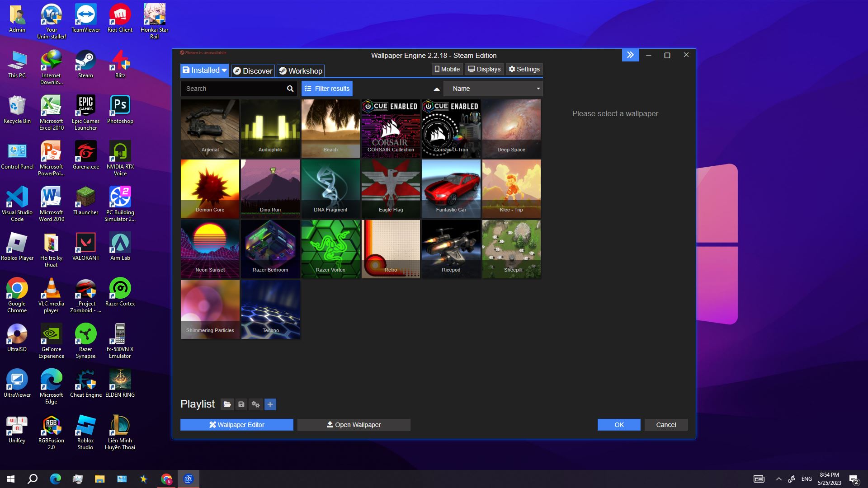Switch to the Workshop tab
Screen dimensions: 868x488
pos(301,71)
